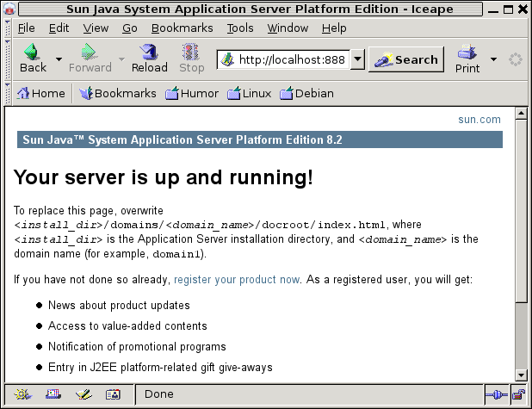Click the Platform Edition 8.2 banner text
532x409 pixels.
(x=182, y=139)
